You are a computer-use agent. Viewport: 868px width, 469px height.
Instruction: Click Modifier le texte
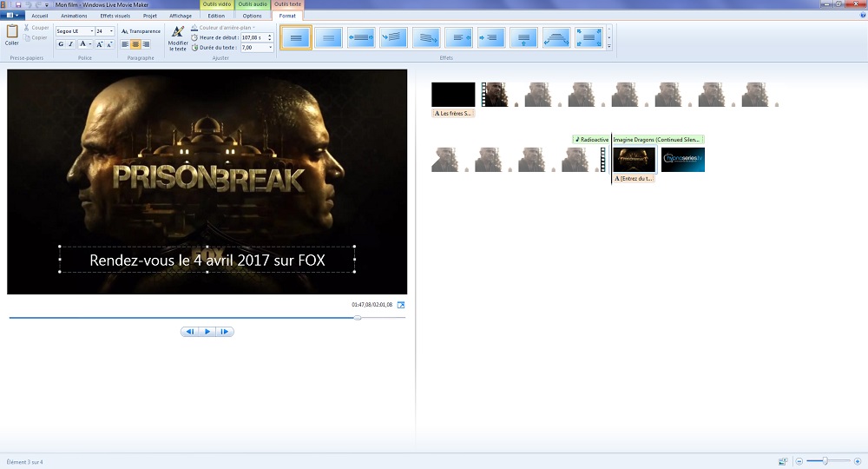178,38
